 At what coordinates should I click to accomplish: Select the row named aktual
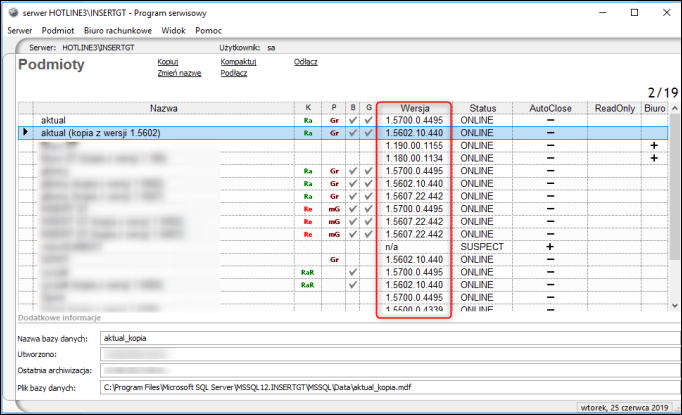click(343, 120)
